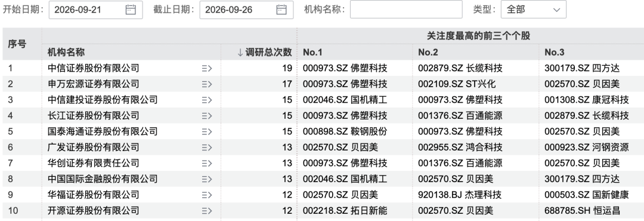Select 000923.SZ 河钢资源 stock cell
644x221 pixels.
587,148
